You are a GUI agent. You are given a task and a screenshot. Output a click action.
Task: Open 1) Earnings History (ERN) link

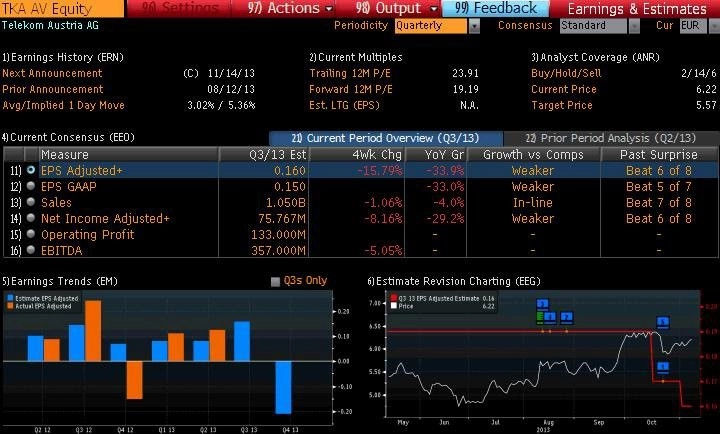click(x=63, y=57)
